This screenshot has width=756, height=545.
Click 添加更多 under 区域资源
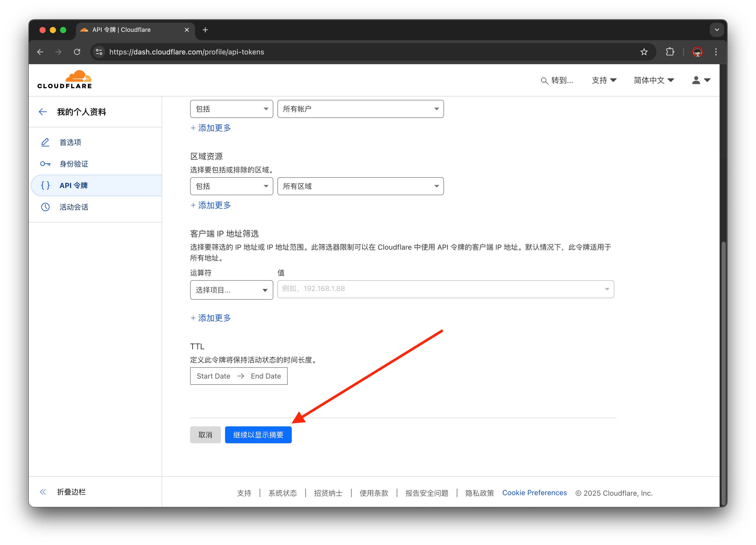[211, 205]
